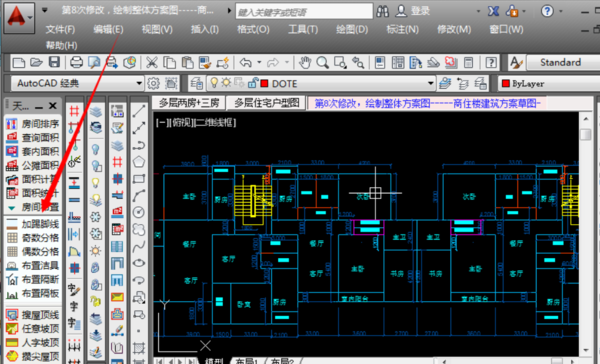Screen dimensions: 600x364
Task: Open the ByLayer color dropdown
Action: (549, 83)
